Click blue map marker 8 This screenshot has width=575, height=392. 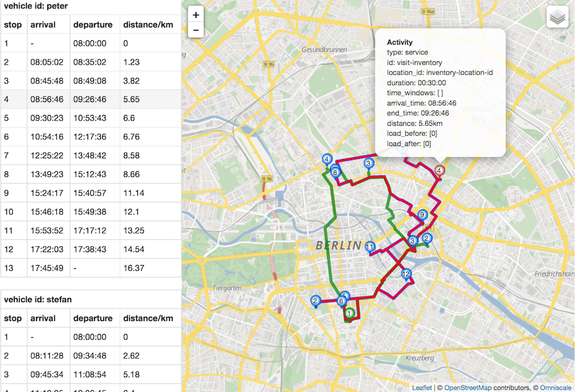click(x=335, y=171)
